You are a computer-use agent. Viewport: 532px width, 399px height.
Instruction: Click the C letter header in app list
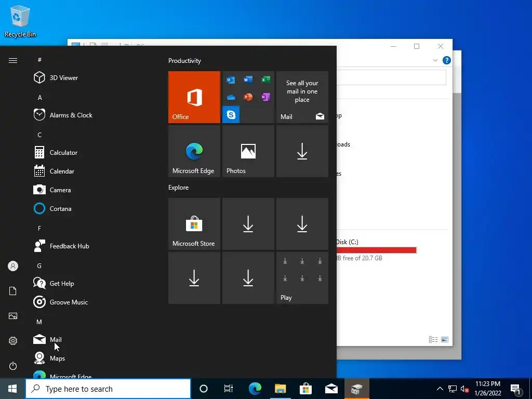(x=39, y=135)
